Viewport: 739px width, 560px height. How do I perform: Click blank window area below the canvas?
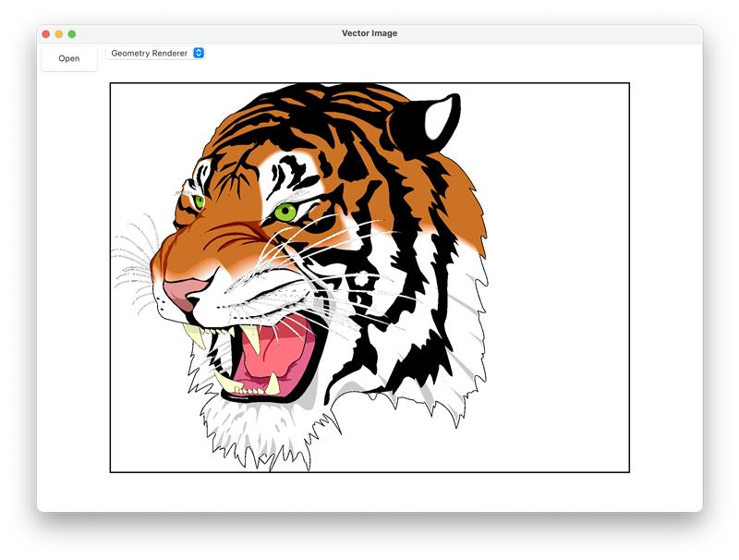[x=369, y=492]
